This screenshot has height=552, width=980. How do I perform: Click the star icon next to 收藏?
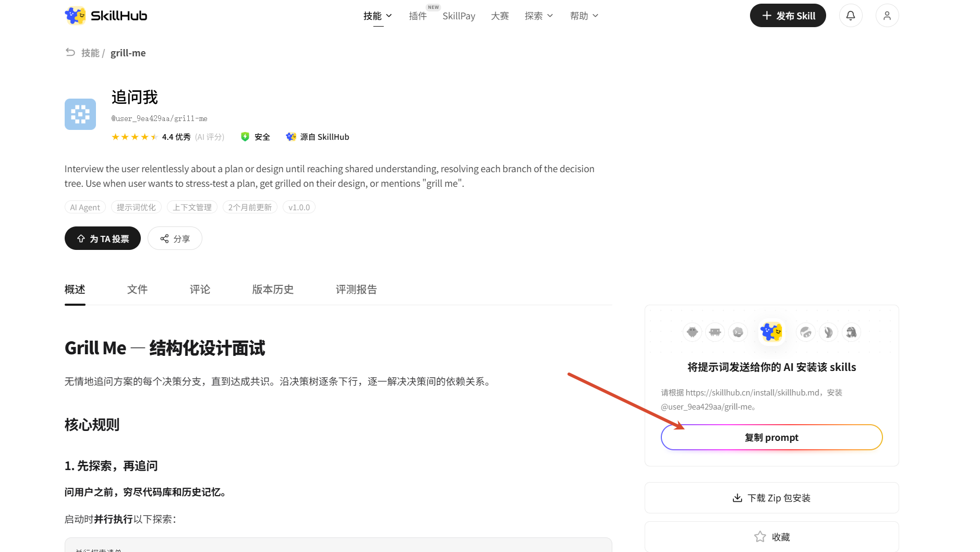coord(760,537)
